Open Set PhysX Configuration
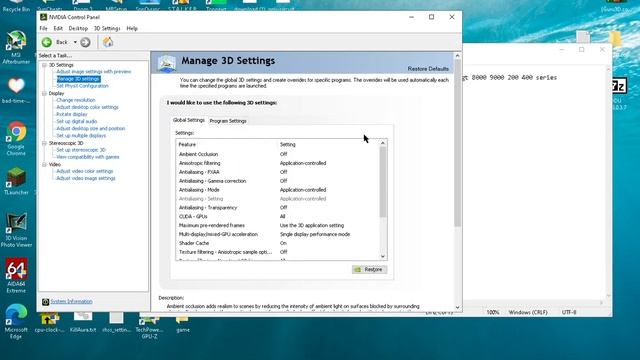 82,86
